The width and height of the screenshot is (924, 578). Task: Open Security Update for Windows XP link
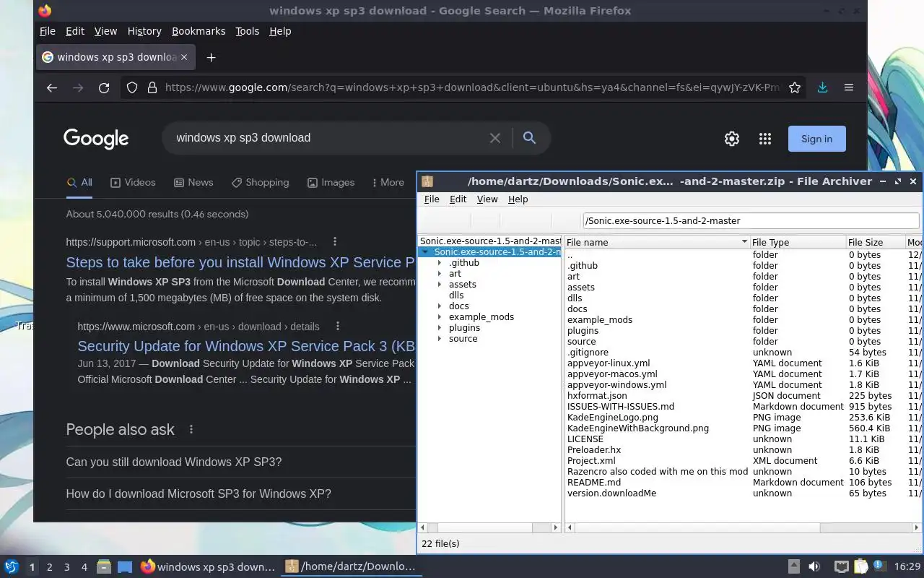coord(246,346)
